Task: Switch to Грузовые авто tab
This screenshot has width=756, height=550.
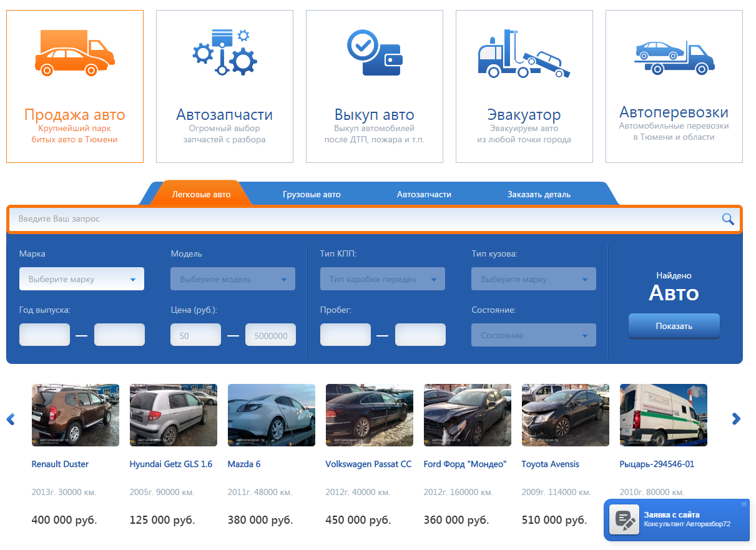Action: pos(312,194)
